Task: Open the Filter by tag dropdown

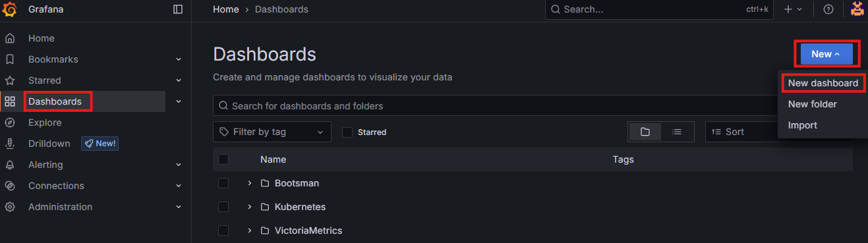Action: click(x=272, y=132)
